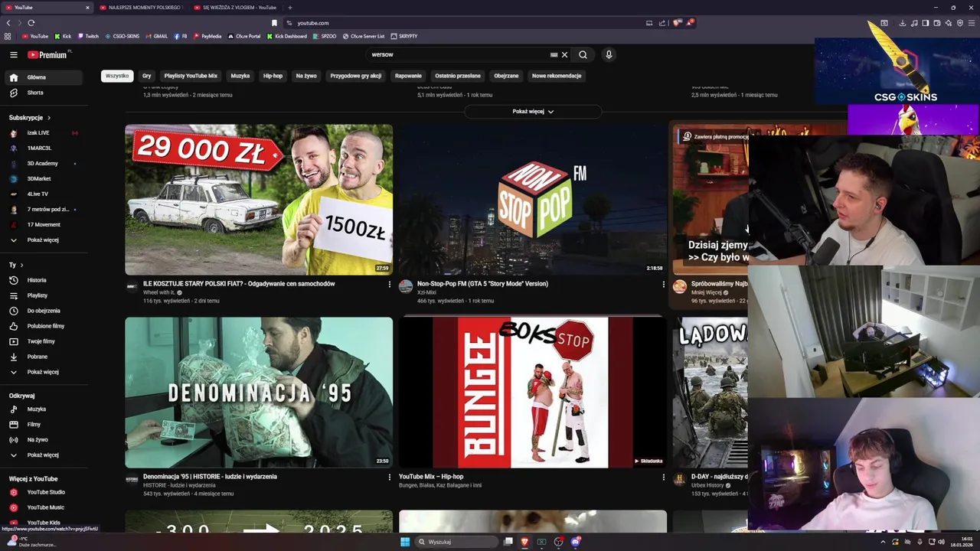Open Twoje filmy in the sidebar

pos(44,341)
